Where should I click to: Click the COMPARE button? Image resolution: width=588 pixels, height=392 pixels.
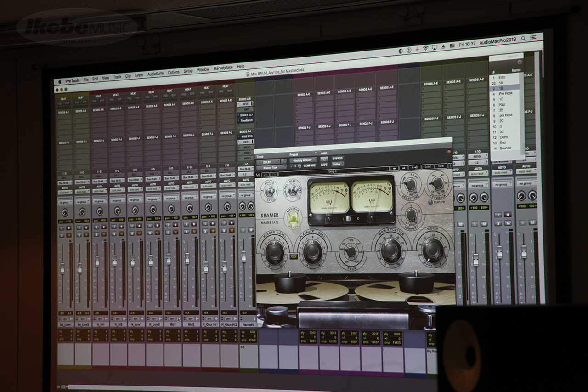coord(309,165)
